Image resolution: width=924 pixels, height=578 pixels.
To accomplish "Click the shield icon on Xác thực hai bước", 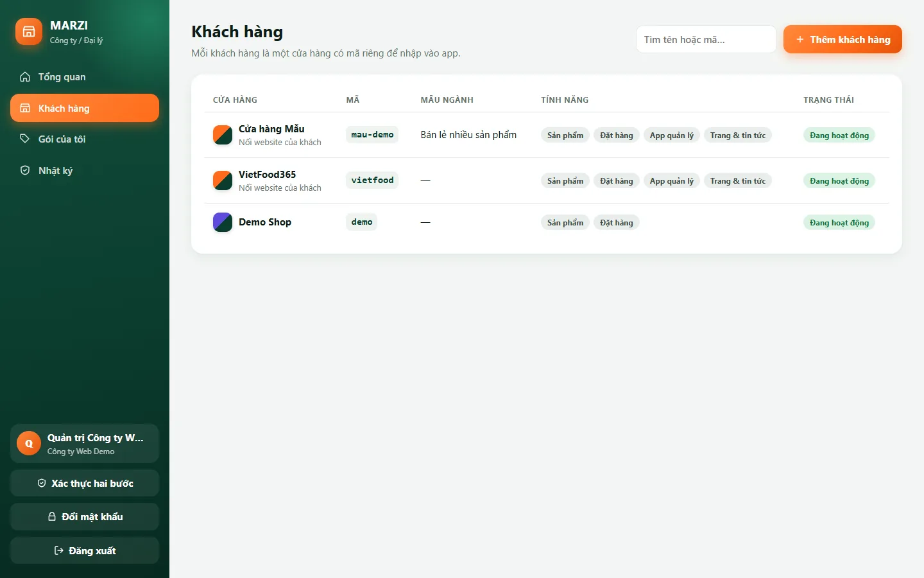I will coord(42,483).
